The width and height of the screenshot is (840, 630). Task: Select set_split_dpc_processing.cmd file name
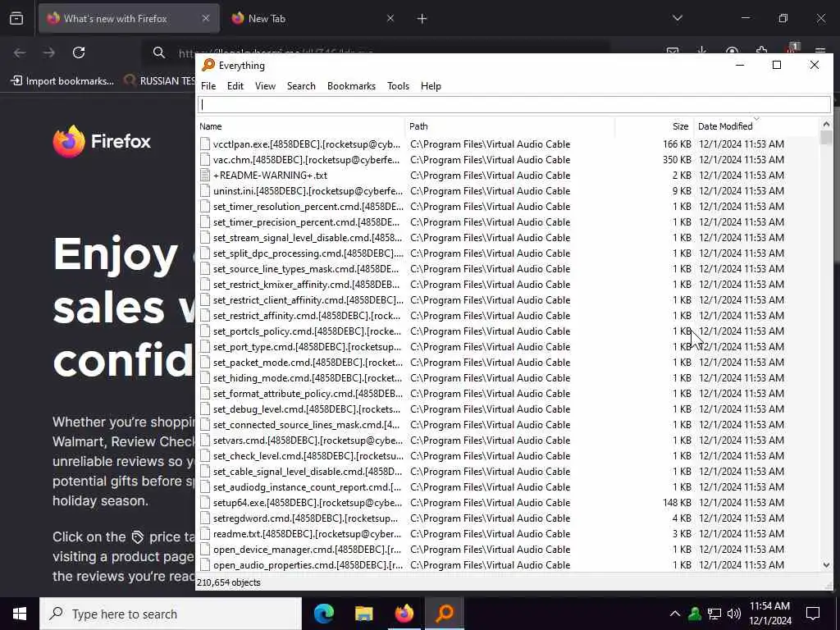point(308,253)
